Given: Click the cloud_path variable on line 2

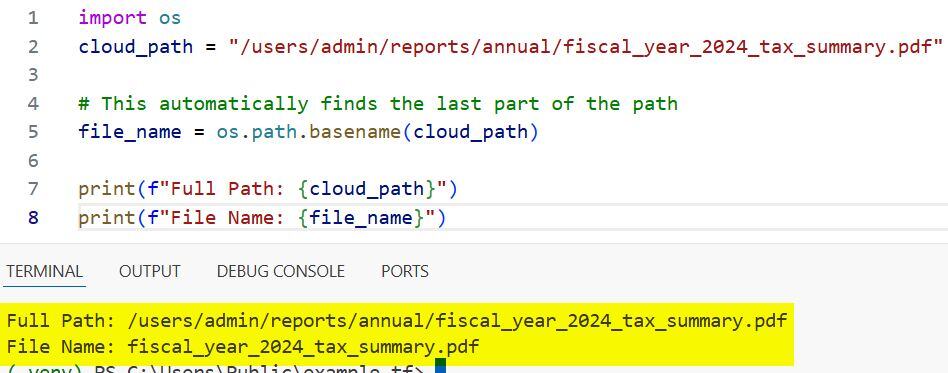Looking at the screenshot, I should click(x=135, y=47).
